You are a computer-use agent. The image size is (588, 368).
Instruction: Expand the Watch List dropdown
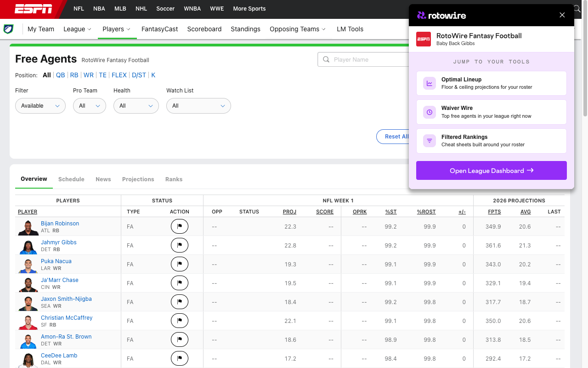(198, 106)
